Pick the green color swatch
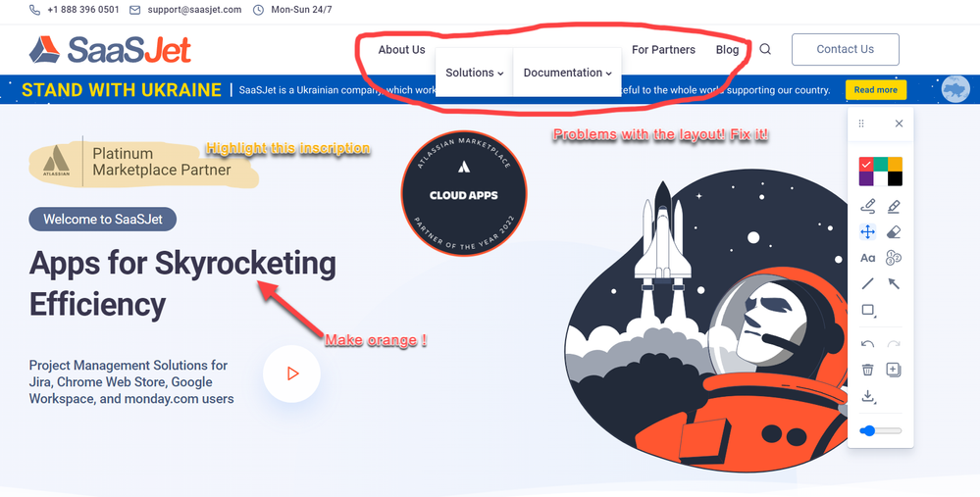 881,164
